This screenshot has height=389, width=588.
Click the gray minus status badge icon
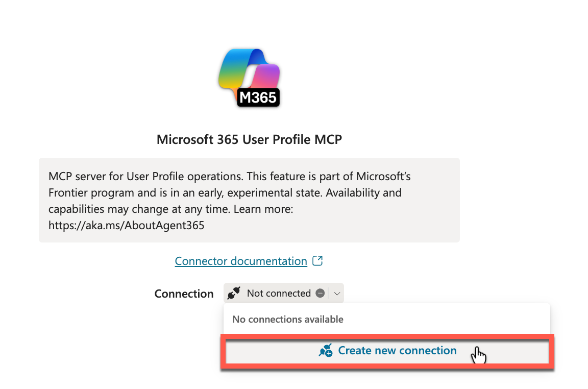[321, 293]
